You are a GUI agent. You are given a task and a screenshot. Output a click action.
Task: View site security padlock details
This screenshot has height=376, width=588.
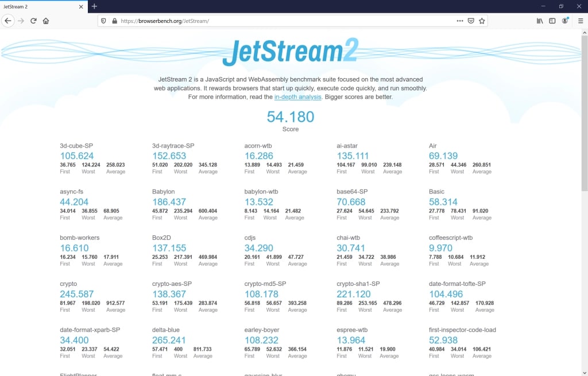tap(115, 21)
